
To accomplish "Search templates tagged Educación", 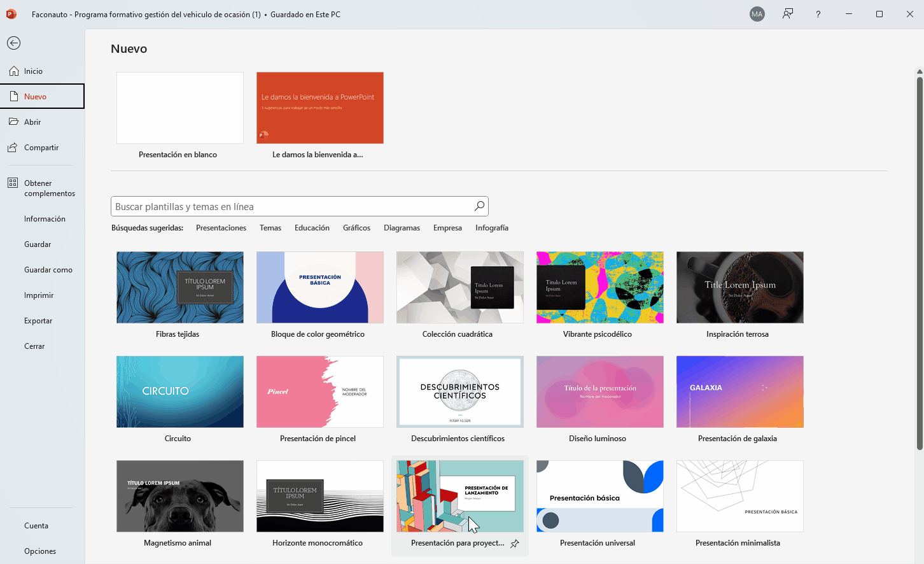I will (x=312, y=227).
